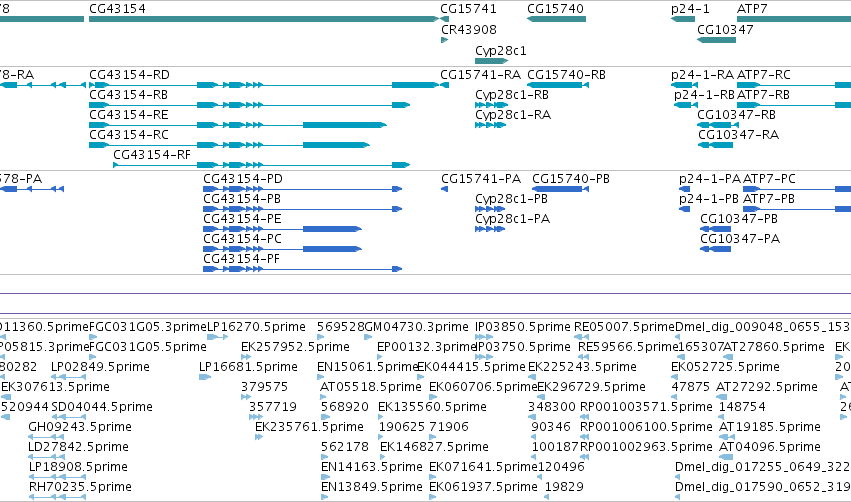Click the CR43908 gene label
This screenshot has height=502, width=851.
(468, 29)
